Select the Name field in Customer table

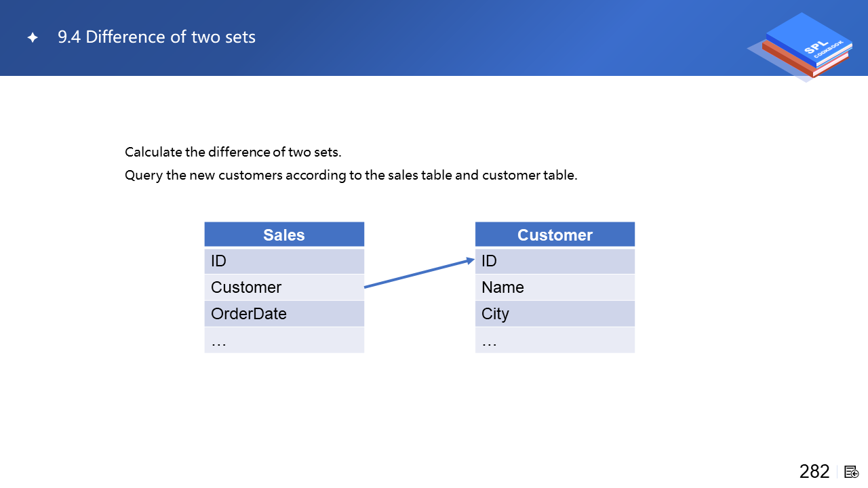click(x=555, y=287)
